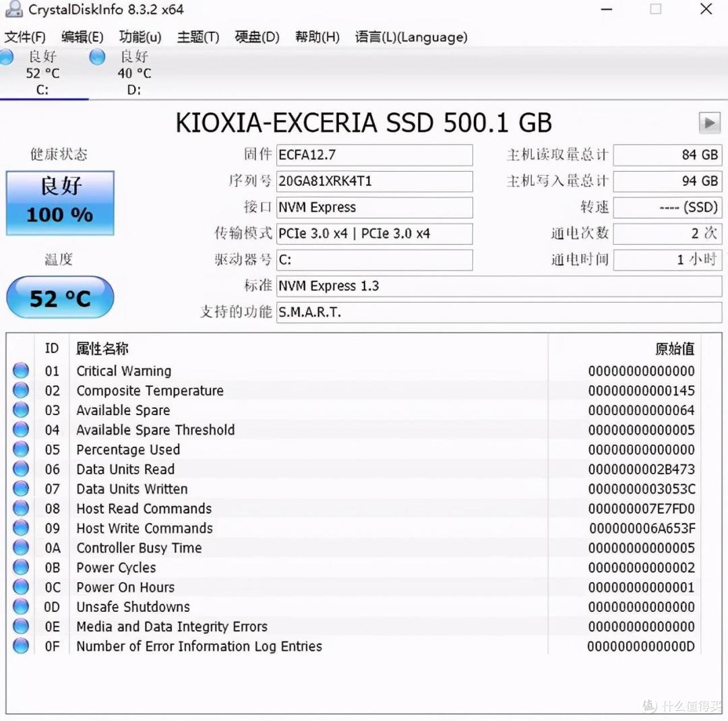Click status orb for Critical Warning row

click(x=21, y=371)
